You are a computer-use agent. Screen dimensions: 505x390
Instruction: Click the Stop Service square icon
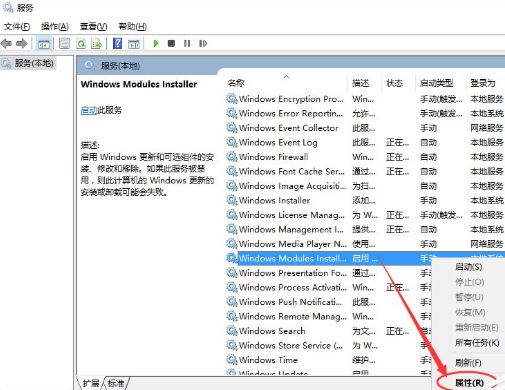pos(171,43)
